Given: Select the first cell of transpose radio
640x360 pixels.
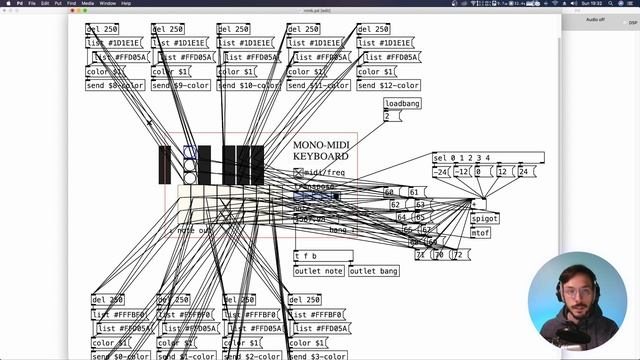Looking at the screenshot, I should [x=298, y=197].
